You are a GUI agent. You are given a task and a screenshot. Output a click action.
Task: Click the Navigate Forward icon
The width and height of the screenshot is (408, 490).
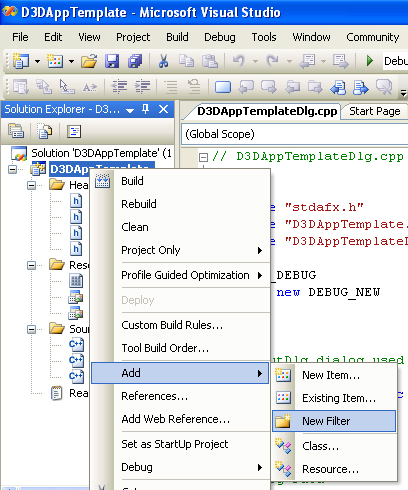click(340, 61)
